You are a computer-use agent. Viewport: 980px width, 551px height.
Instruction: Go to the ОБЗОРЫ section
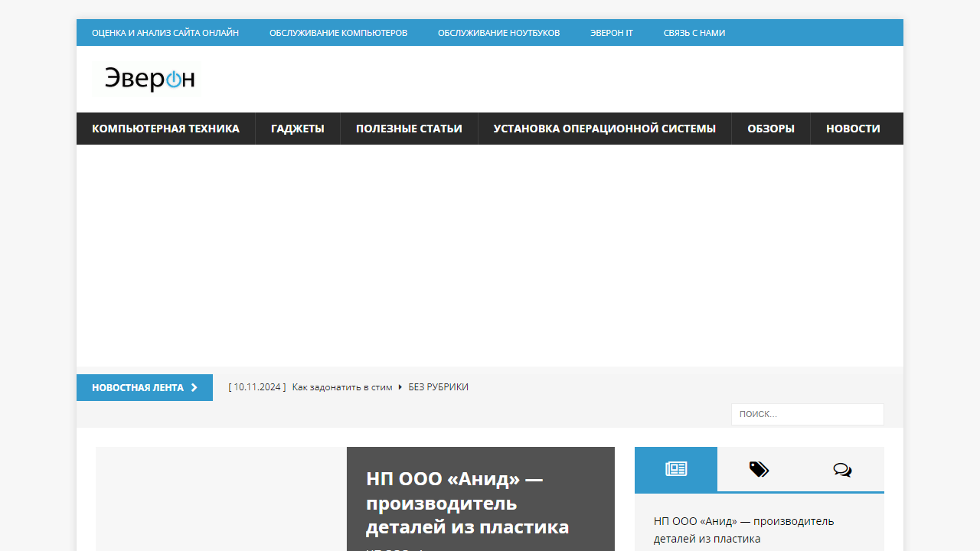click(770, 129)
